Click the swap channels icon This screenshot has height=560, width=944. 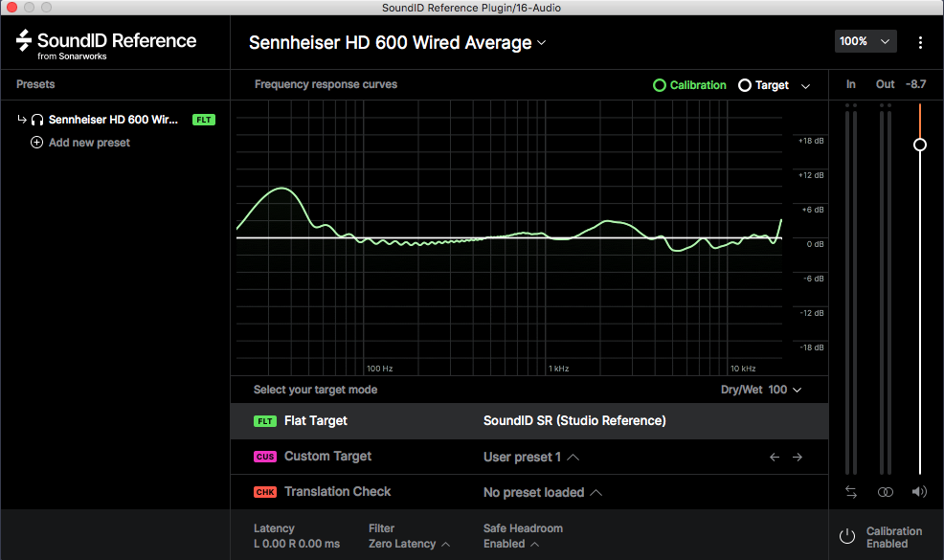pyautogui.click(x=851, y=492)
